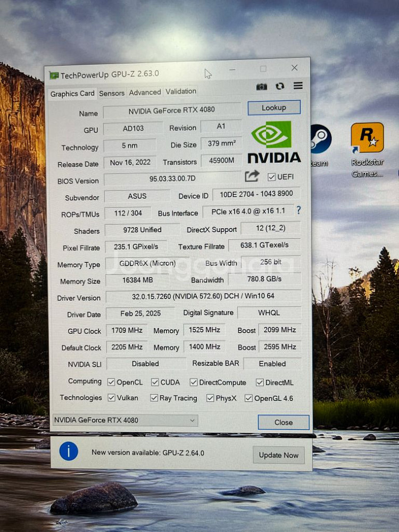Minimize the GPU-Z window
The image size is (399, 532).
[x=232, y=70]
